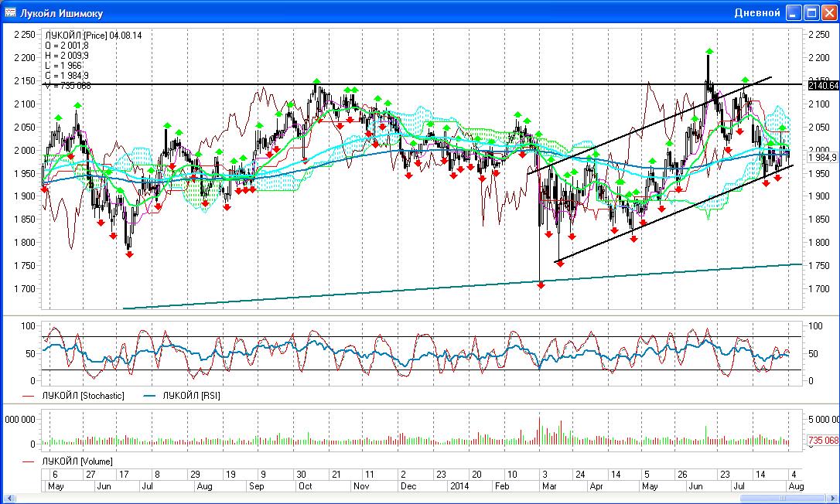Click the high value H = 2 009,9
The height and width of the screenshot is (504, 840).
pos(67,56)
